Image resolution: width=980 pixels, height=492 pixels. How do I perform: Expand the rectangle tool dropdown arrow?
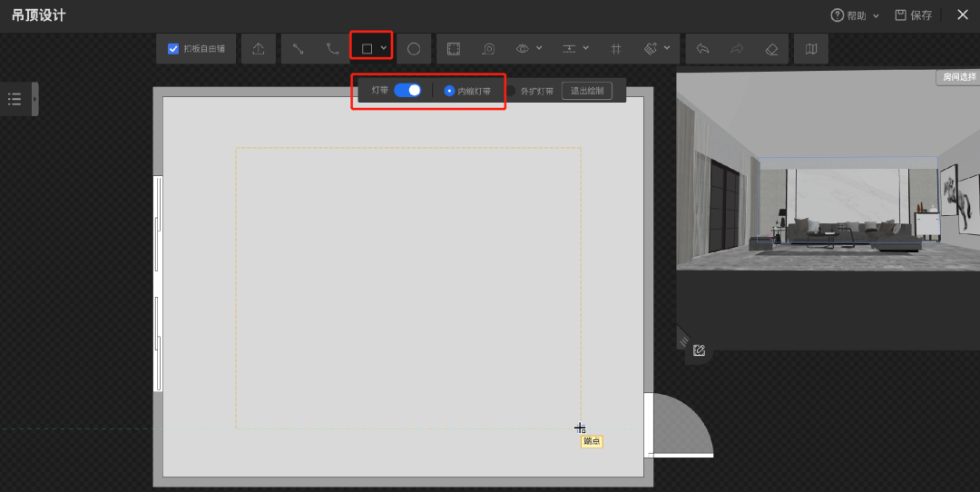tap(384, 48)
